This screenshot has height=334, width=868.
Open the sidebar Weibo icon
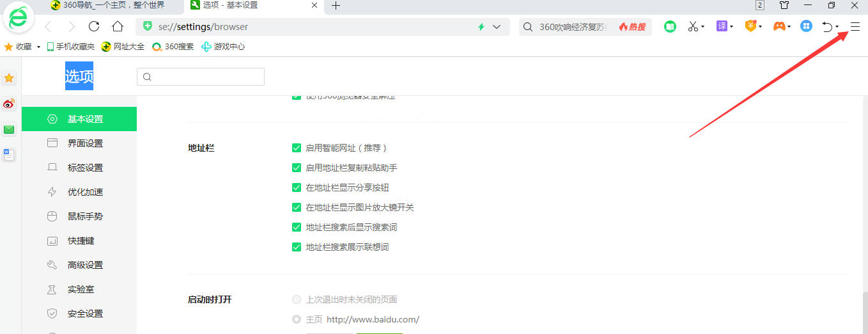tap(9, 104)
